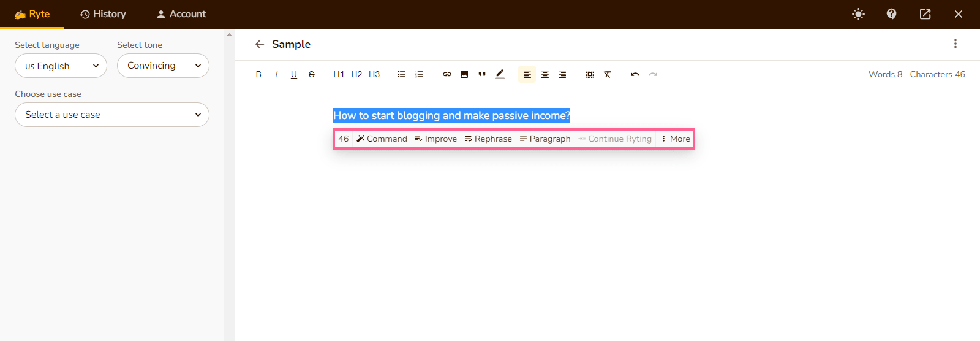This screenshot has width=980, height=341.
Task: Open Ryte in a new window
Action: [925, 14]
